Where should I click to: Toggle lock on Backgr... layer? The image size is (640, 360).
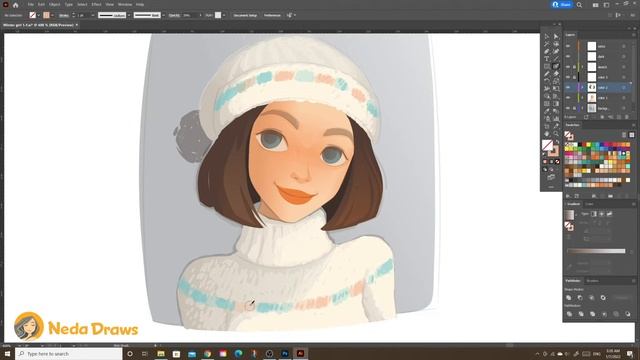coord(574,108)
